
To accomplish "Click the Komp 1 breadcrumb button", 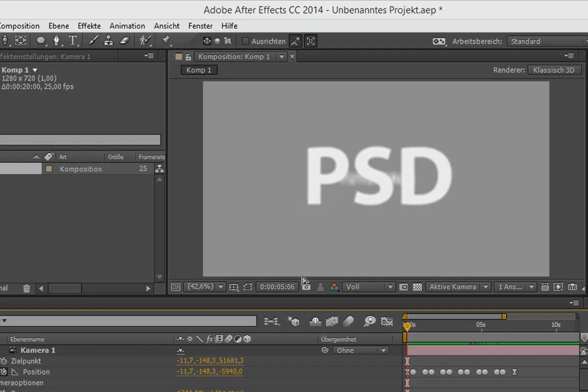I will 199,70.
